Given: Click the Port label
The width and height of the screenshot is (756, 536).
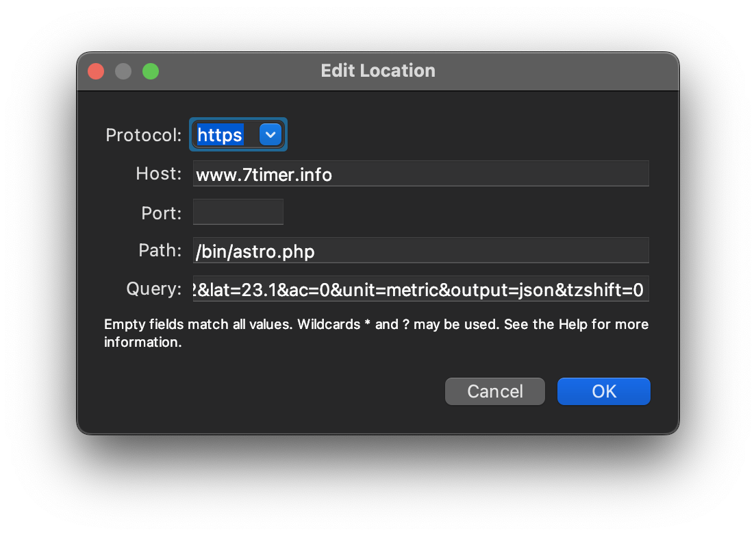Looking at the screenshot, I should pyautogui.click(x=162, y=213).
